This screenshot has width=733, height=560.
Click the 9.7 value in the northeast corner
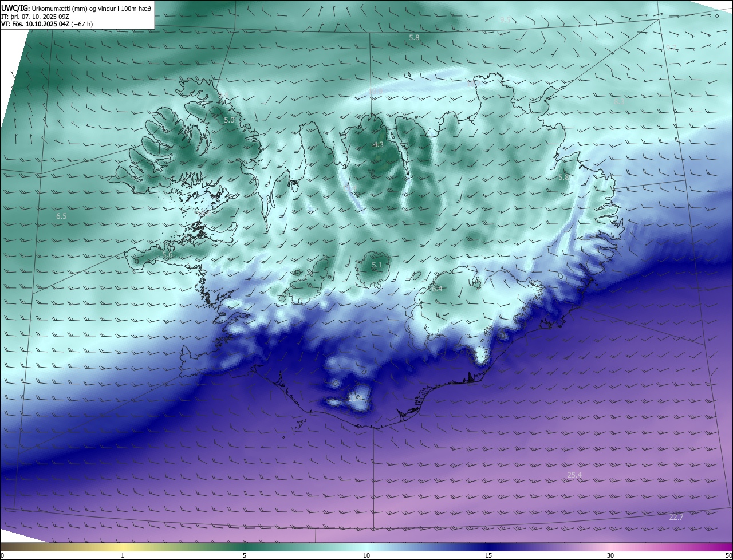(x=672, y=48)
